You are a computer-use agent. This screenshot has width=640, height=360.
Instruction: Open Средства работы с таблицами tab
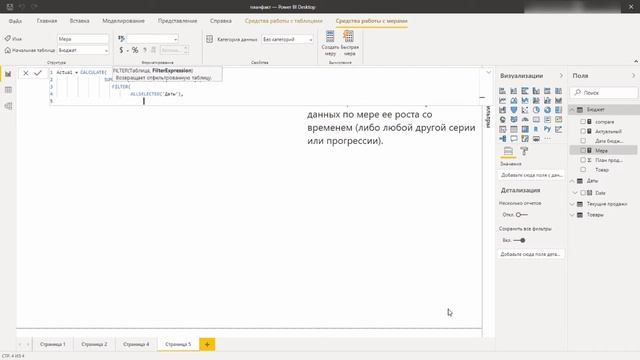pos(284,21)
